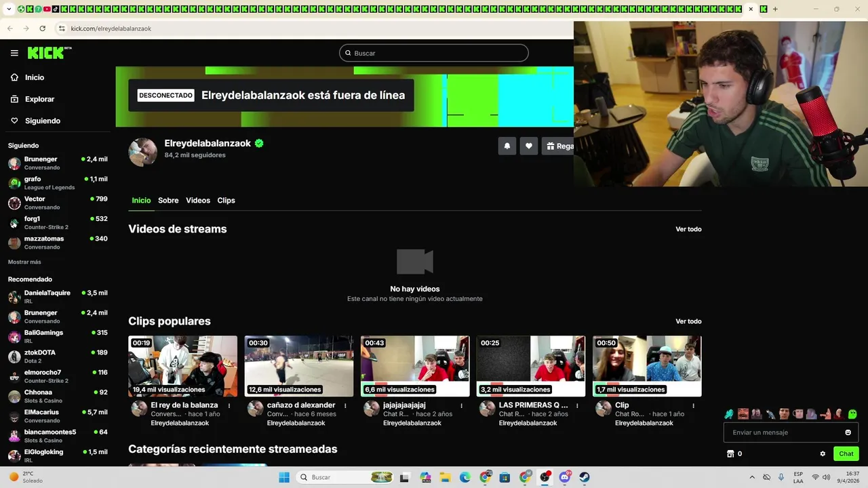The width and height of the screenshot is (868, 488).
Task: Go to Inicio in sidebar
Action: click(27, 77)
